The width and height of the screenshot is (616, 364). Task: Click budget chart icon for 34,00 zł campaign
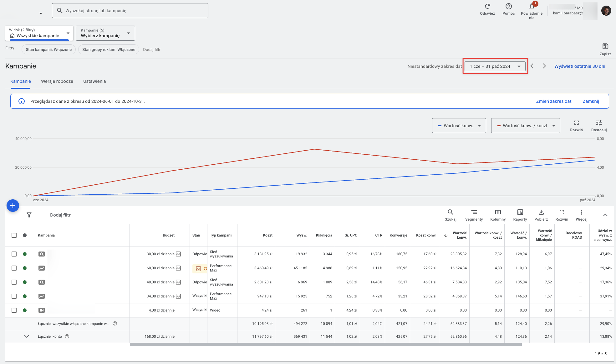pyautogui.click(x=178, y=296)
